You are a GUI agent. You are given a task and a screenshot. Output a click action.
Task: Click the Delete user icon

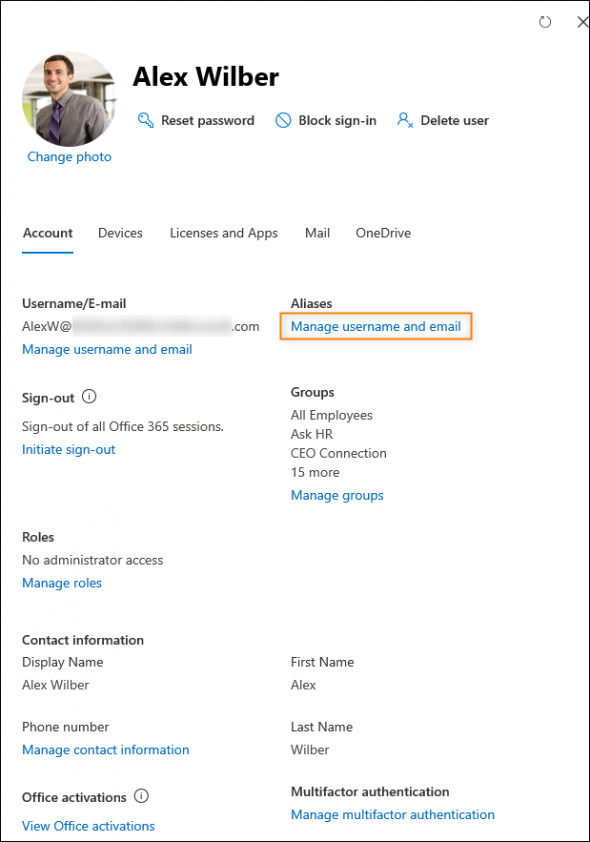[405, 120]
